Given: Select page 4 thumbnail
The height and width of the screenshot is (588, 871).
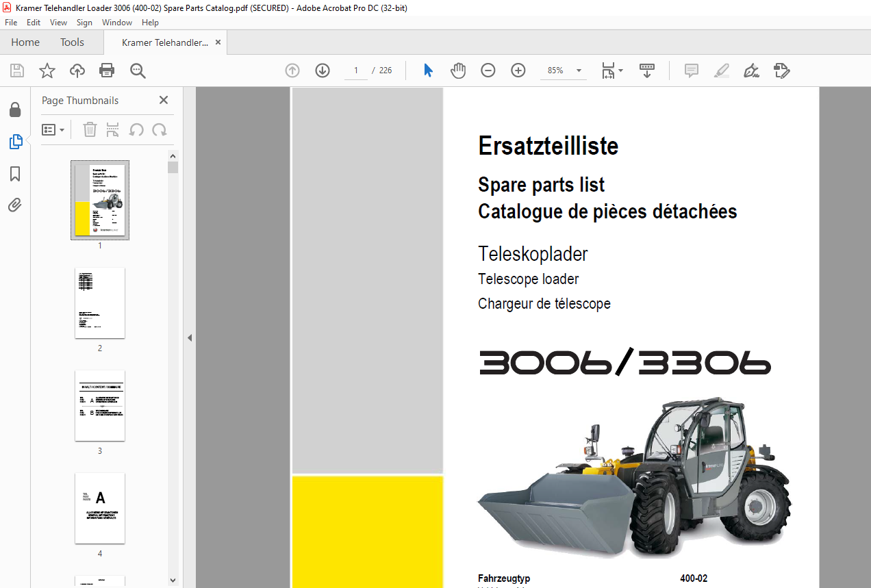Looking at the screenshot, I should pyautogui.click(x=100, y=508).
